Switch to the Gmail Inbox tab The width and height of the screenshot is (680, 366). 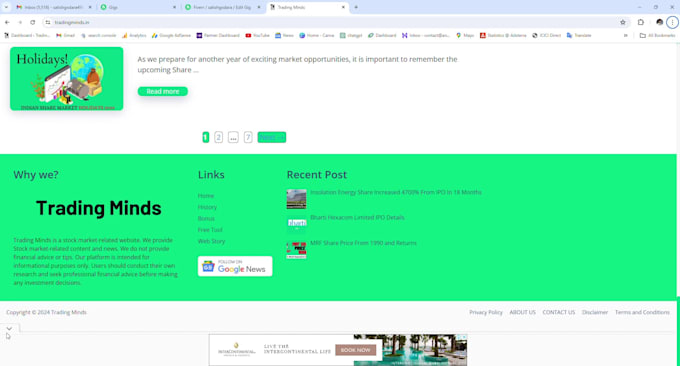pyautogui.click(x=52, y=7)
